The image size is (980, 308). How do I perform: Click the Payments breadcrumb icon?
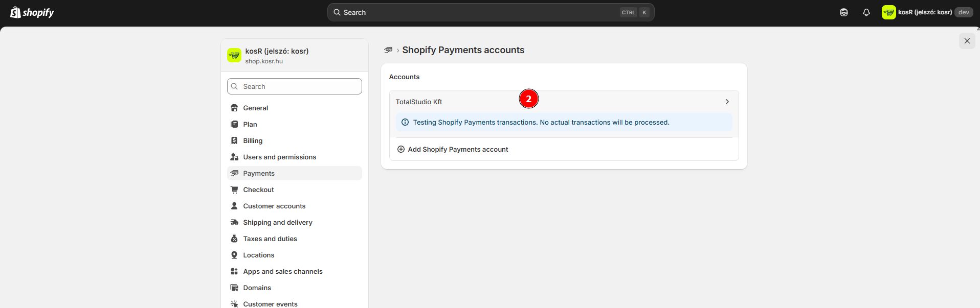coord(388,50)
